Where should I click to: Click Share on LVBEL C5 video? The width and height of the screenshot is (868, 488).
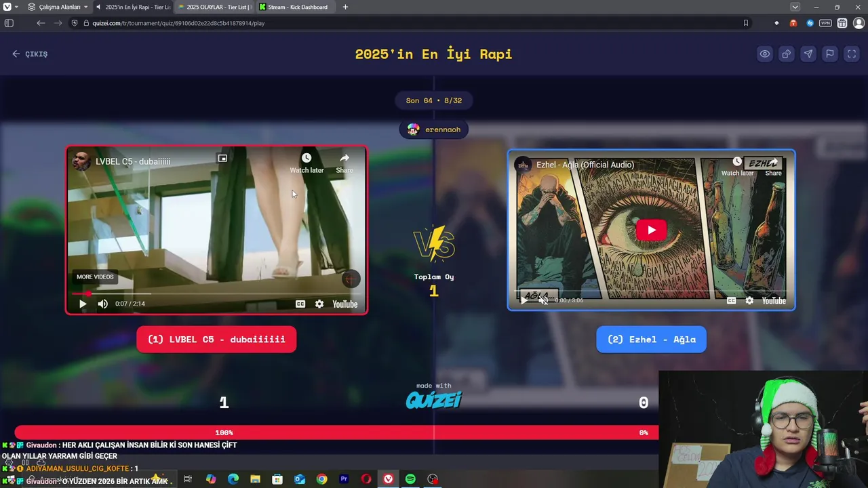pos(344,163)
